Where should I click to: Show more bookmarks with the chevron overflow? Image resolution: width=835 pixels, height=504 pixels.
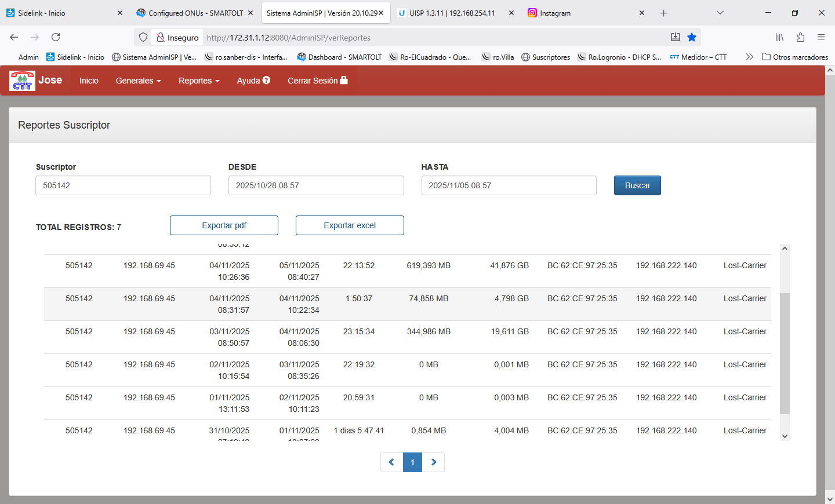pyautogui.click(x=749, y=57)
